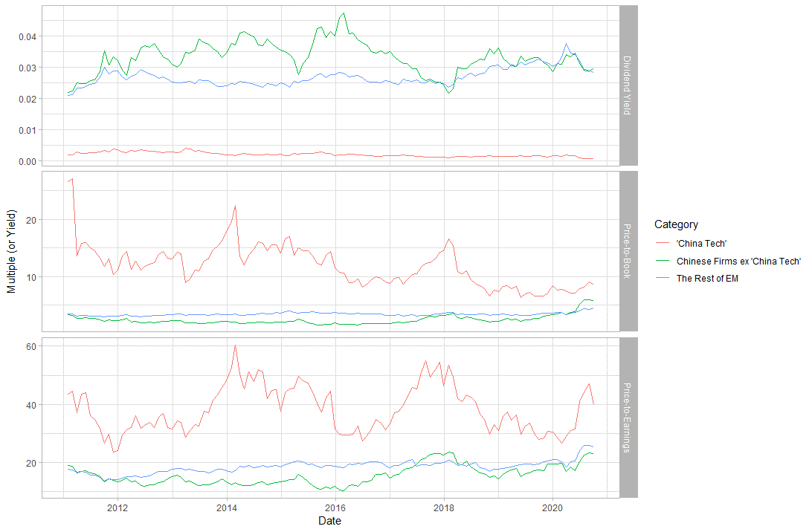Click the blue legend key for The Rest of EM
Screen dimensions: 812x532
tap(663, 279)
